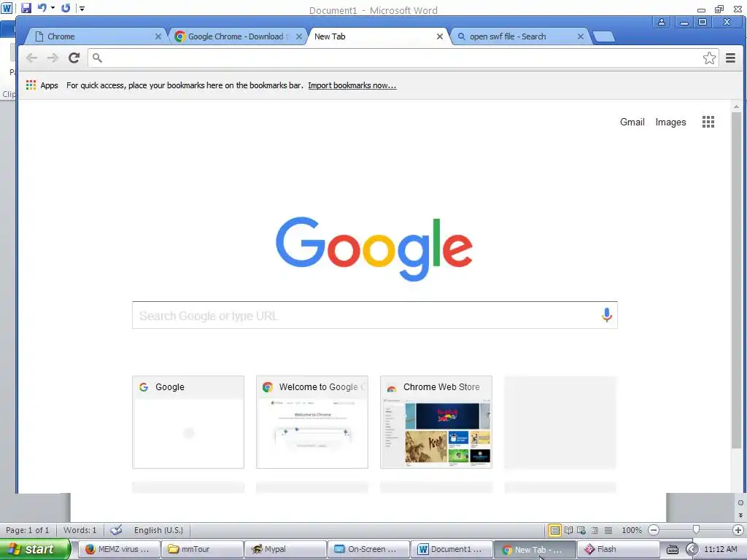Click 'English (U.S.)' language indicator
This screenshot has width=747, height=560.
[x=158, y=530]
